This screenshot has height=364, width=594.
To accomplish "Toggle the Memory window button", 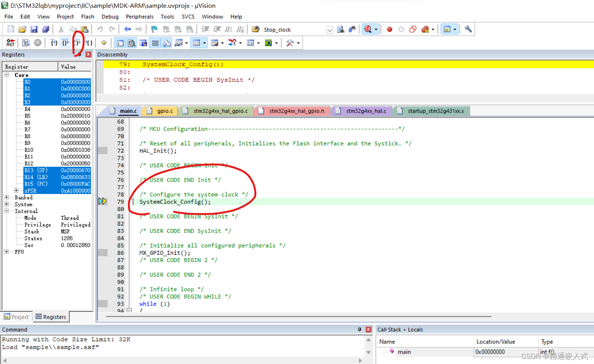I will click(196, 43).
